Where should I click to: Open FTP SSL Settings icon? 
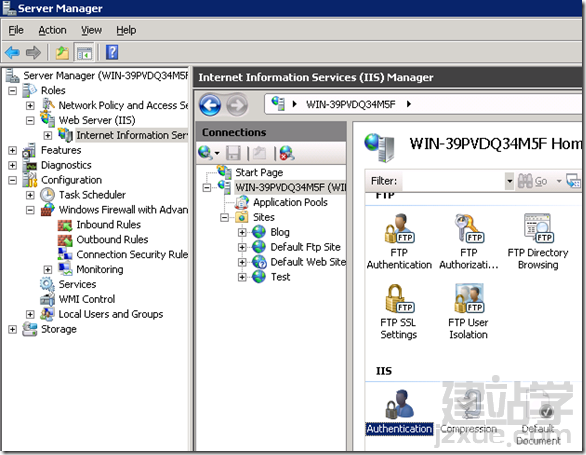click(x=398, y=311)
